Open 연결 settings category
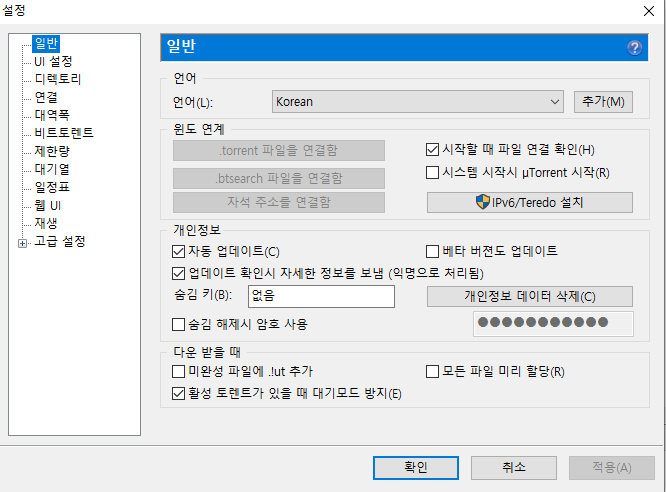Image resolution: width=666 pixels, height=492 pixels. [x=45, y=97]
